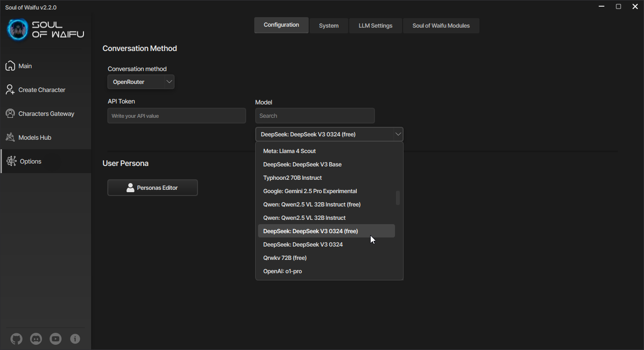Open Characters Gateway in the sidebar
The width and height of the screenshot is (644, 350).
[x=46, y=113]
